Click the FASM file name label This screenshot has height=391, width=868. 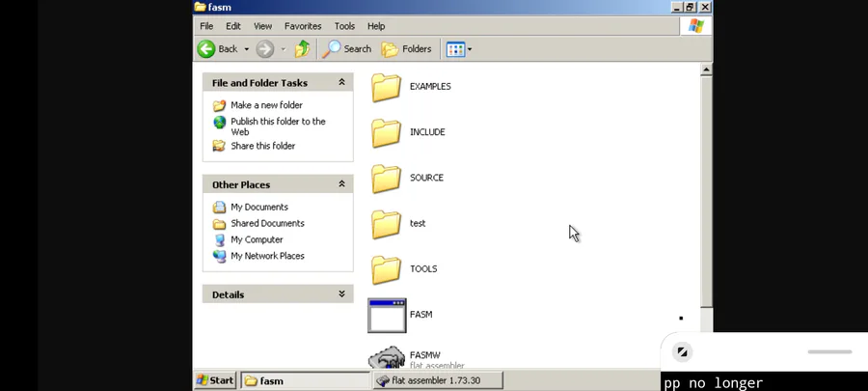click(x=420, y=315)
